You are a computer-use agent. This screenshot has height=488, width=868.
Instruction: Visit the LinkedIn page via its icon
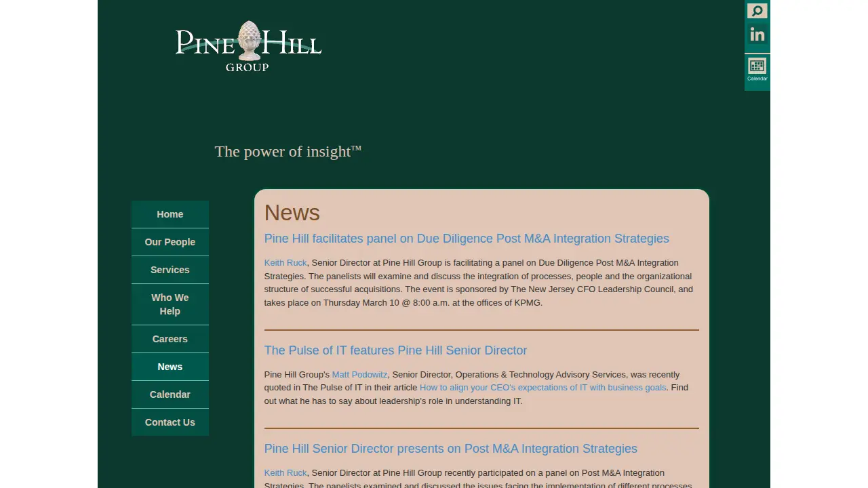(757, 35)
